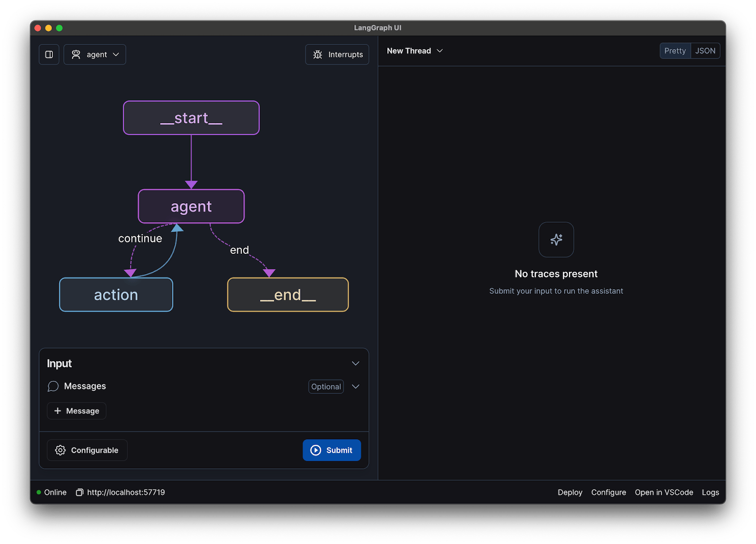
Task: Collapse the Messages section chevron
Action: [x=355, y=386]
